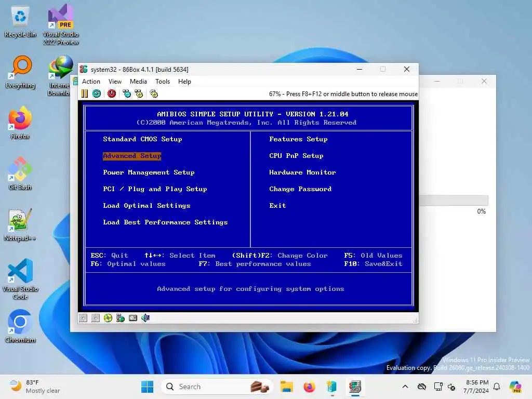
Task: Click the teal Hard Reset toolbar icon
Action: 97,94
